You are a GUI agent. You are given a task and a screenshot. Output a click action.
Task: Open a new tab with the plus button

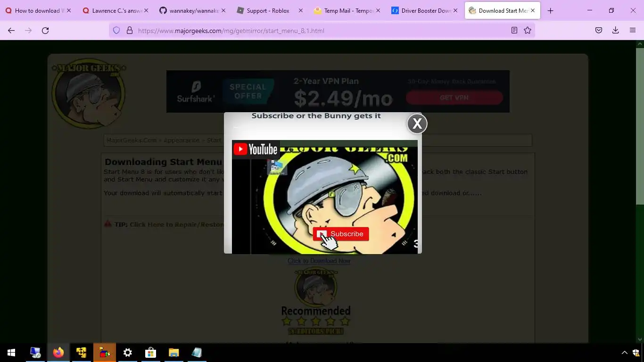[x=550, y=10]
